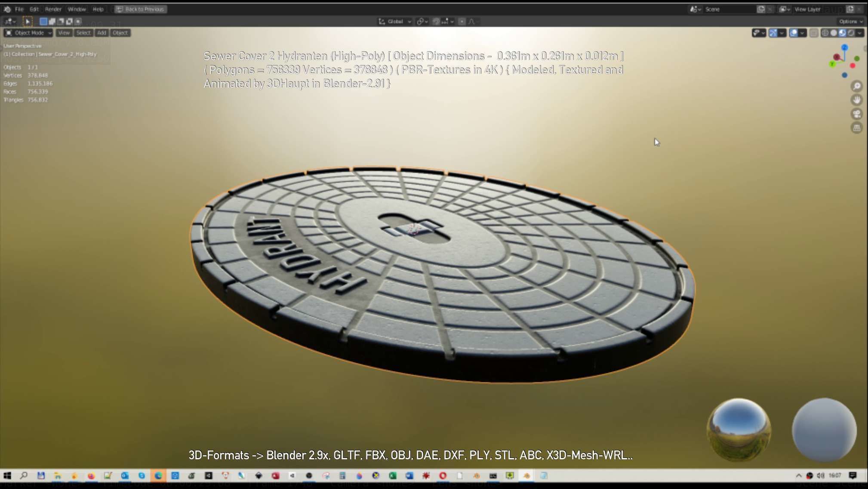Viewport: 868px width, 489px height.
Task: Choose invert selection mode icon
Action: click(x=69, y=21)
